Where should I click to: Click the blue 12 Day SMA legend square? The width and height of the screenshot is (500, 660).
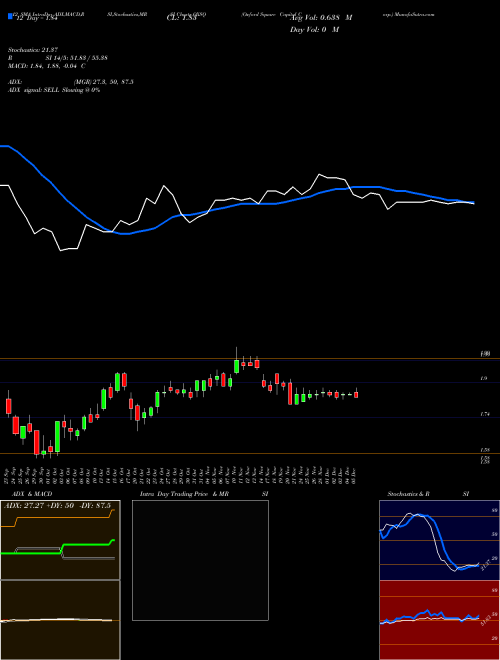[x=10, y=16]
